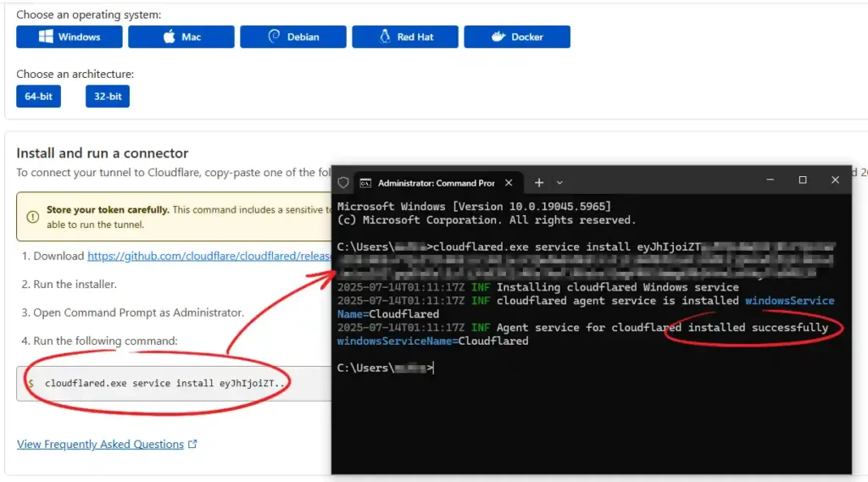Screen dimensions: 868x482
Task: Choose Red Hat as the operating system
Action: pos(404,36)
